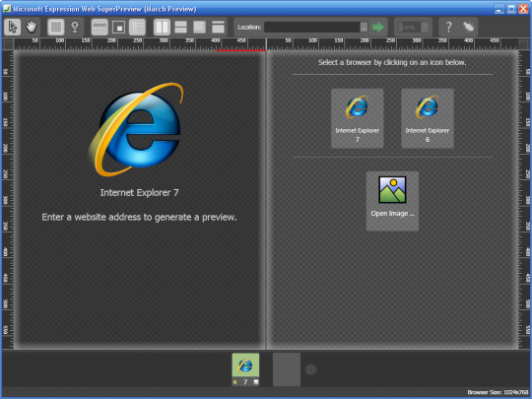Open Help with the question mark icon
Viewport: 532px width, 399px height.
tap(448, 27)
